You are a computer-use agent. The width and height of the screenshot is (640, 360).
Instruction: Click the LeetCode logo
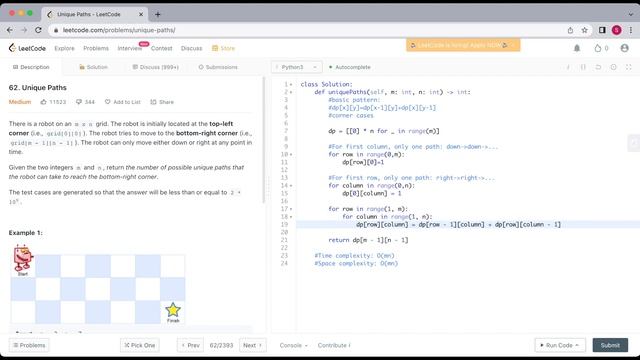(27, 48)
